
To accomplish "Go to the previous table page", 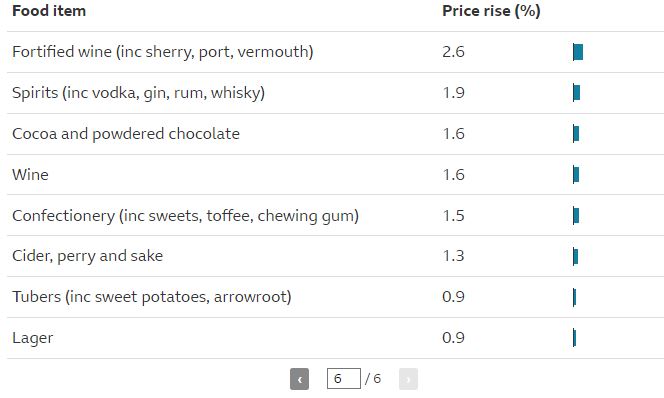I will pyautogui.click(x=299, y=379).
